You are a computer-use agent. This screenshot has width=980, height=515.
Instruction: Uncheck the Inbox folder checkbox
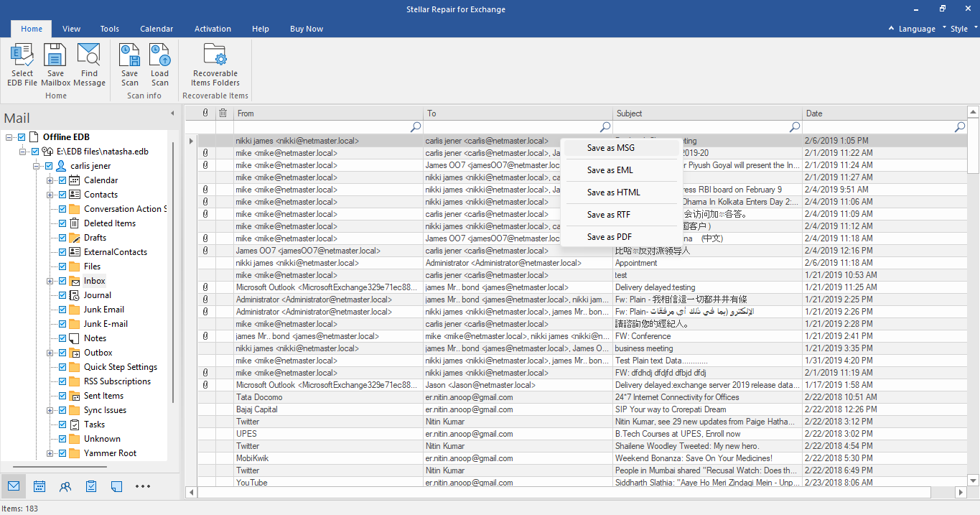(x=62, y=281)
